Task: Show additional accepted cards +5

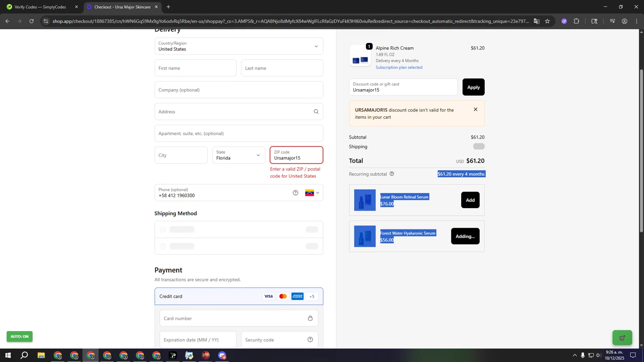Action: (312, 296)
